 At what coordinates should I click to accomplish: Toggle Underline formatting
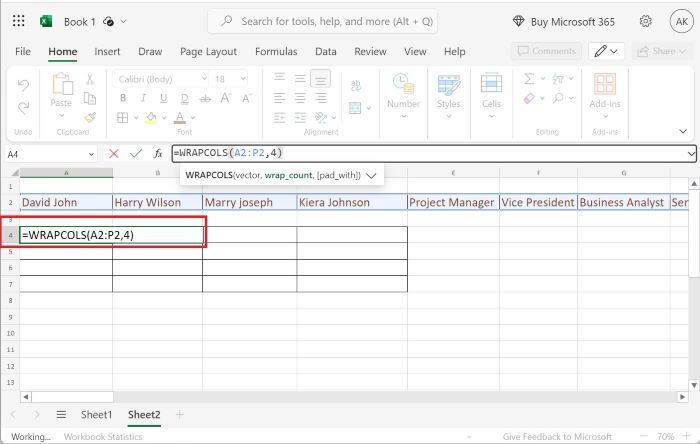point(164,98)
